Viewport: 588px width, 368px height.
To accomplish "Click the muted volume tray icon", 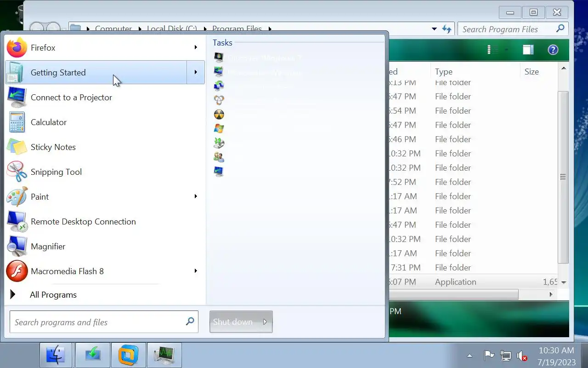I will coord(522,356).
